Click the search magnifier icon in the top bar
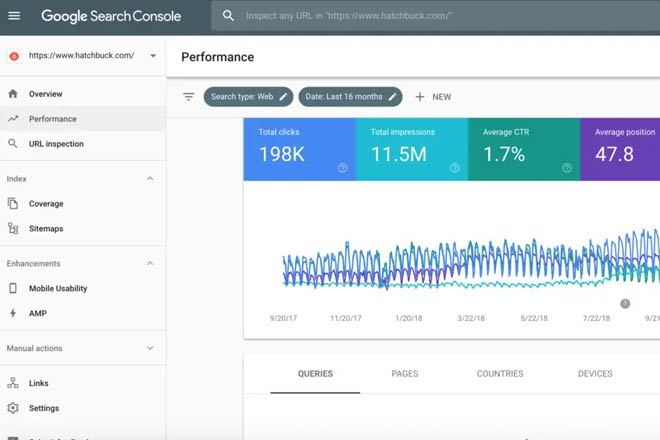This screenshot has height=440, width=660. click(228, 16)
